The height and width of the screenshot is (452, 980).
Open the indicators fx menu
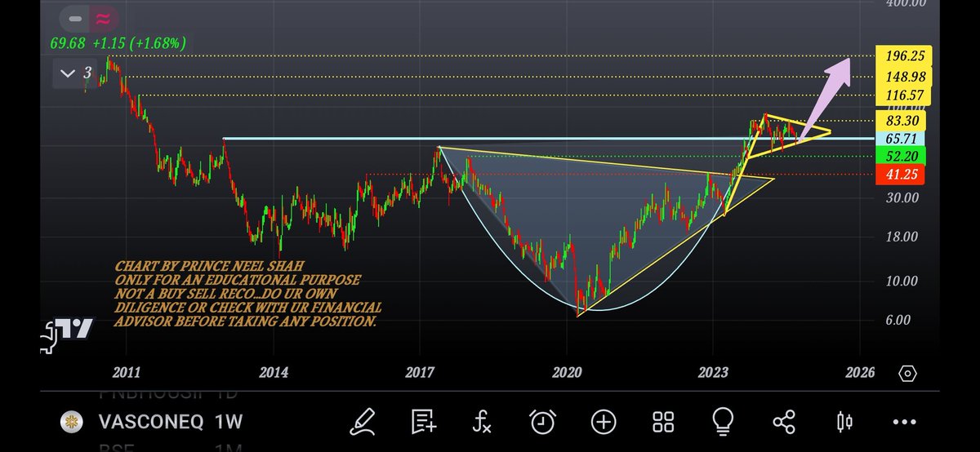tap(481, 421)
